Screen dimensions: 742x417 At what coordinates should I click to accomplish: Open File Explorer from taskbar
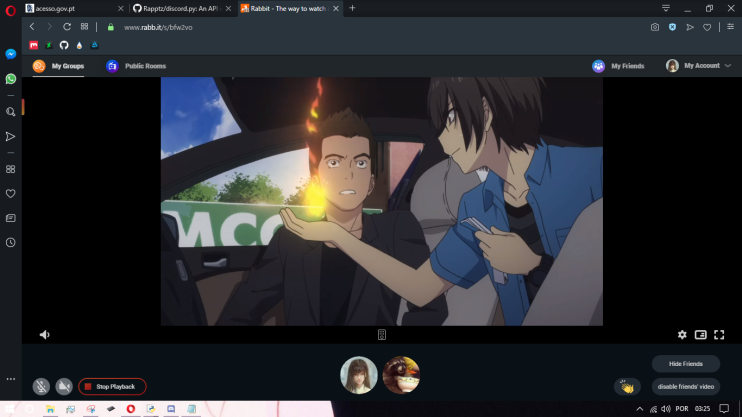tap(50, 409)
